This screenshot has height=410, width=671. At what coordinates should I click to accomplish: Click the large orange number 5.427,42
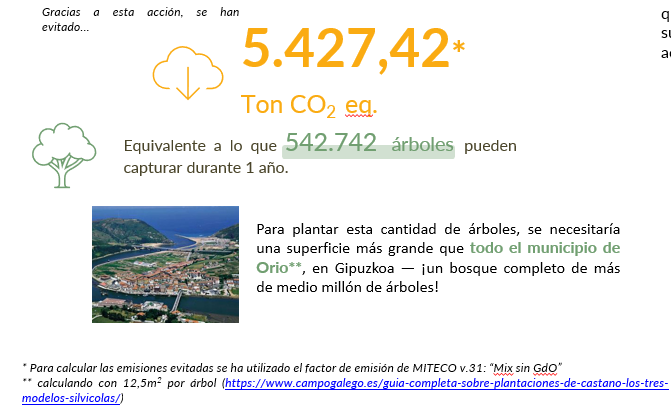pos(345,48)
